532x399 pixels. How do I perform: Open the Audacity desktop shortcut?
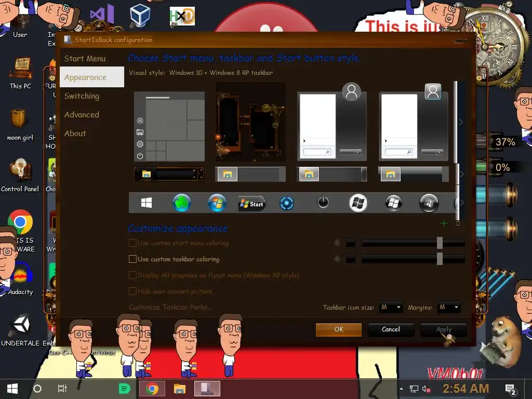click(20, 279)
